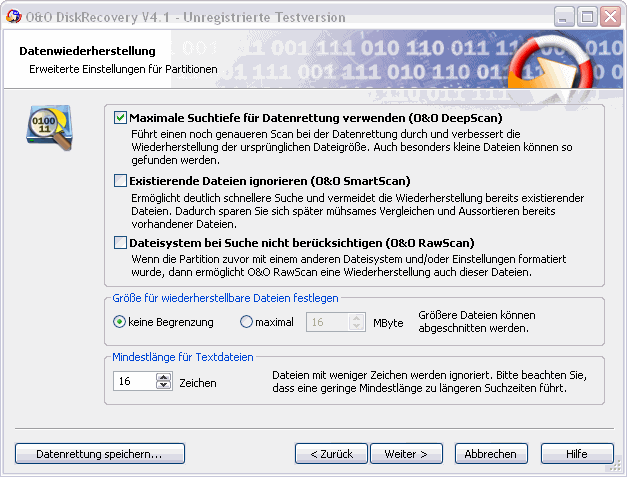627x477 pixels.
Task: Click the SmartScan description paragraph
Action: tap(358, 211)
